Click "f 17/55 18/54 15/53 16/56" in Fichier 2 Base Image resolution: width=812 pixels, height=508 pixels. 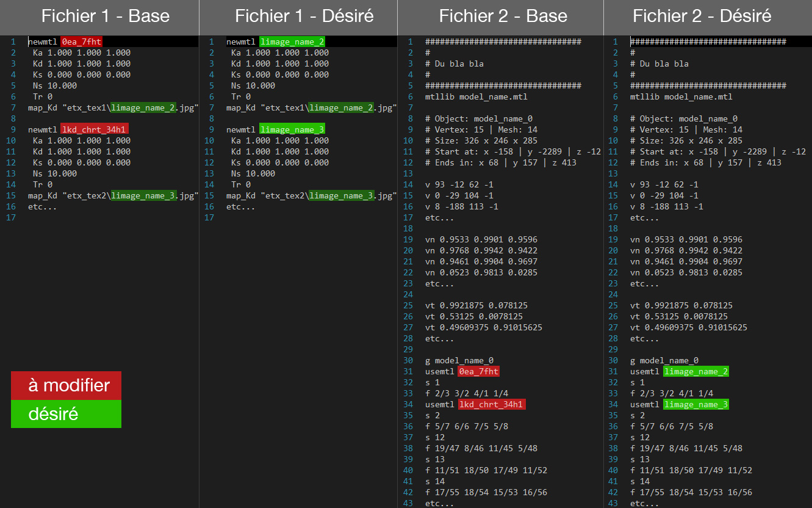486,492
